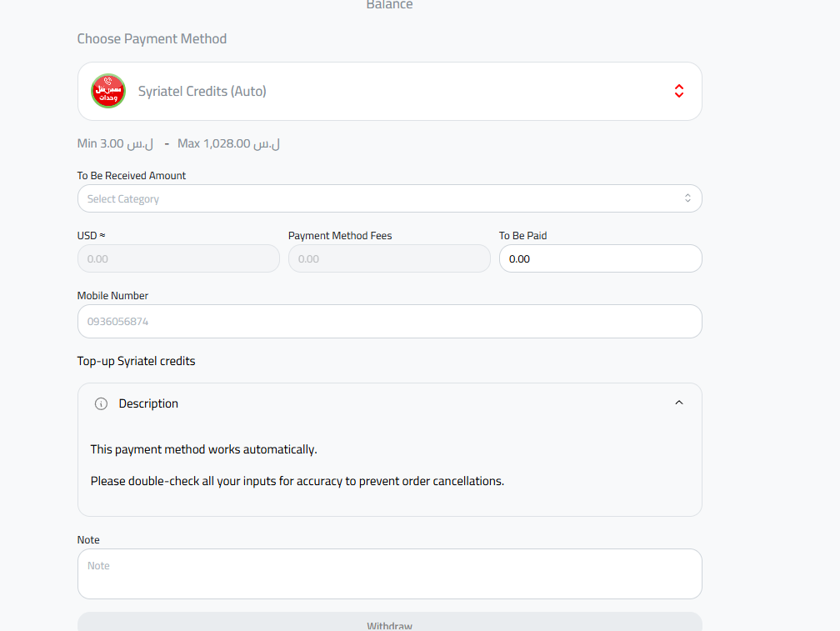Click into the Mobile Number input field
Image resolution: width=840 pixels, height=631 pixels.
(389, 321)
